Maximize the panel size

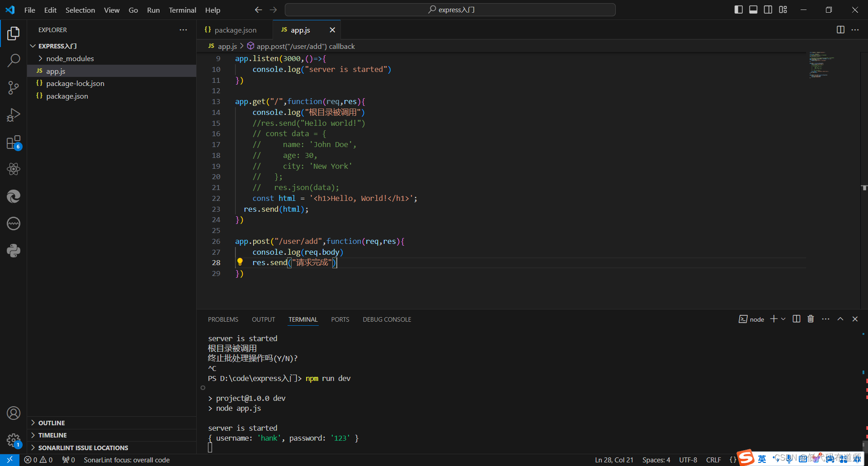(840, 319)
